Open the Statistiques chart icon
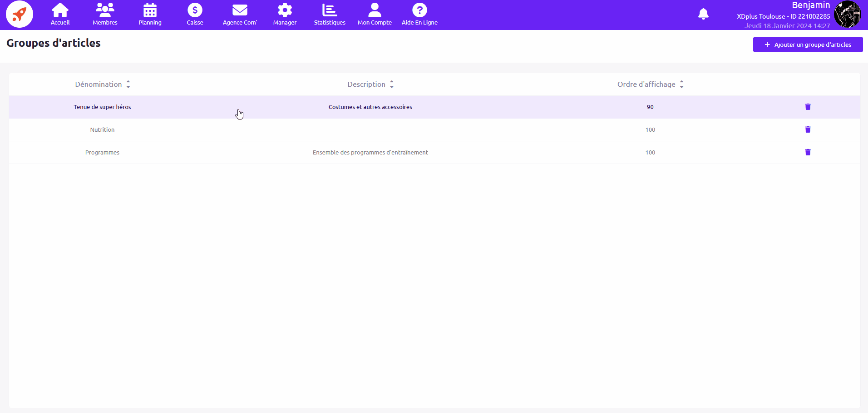 pyautogui.click(x=330, y=10)
